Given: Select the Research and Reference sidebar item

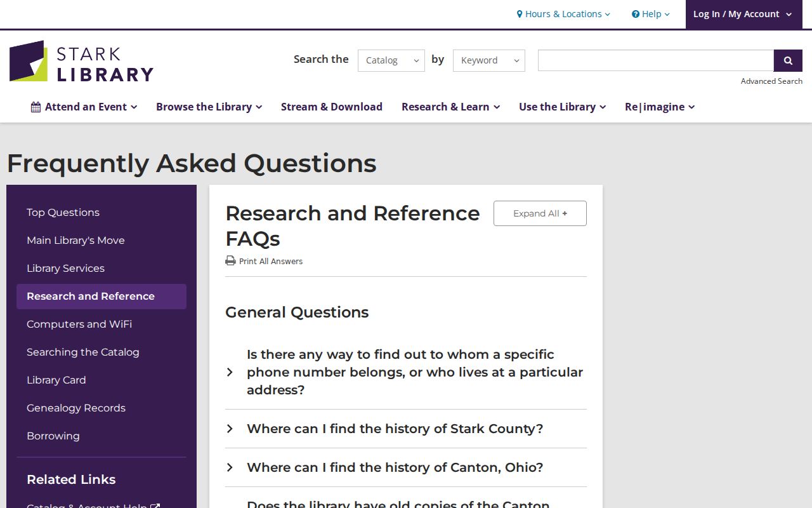Looking at the screenshot, I should [101, 297].
